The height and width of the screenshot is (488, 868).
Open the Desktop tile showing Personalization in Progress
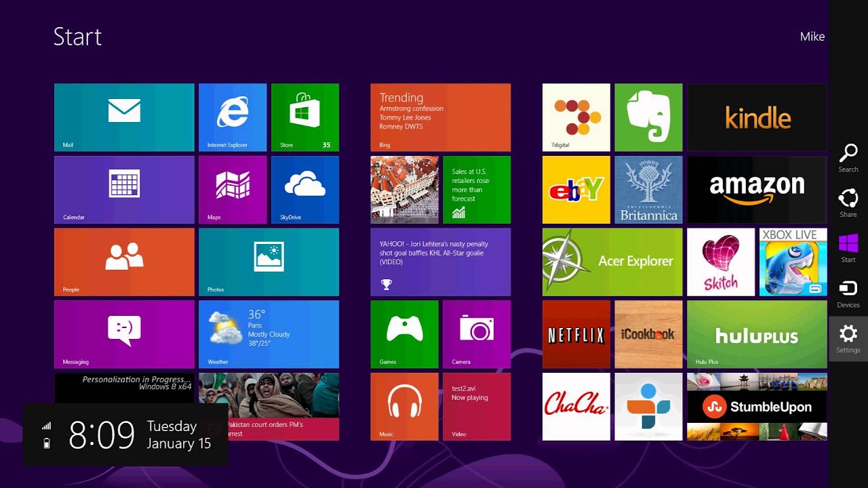pyautogui.click(x=124, y=388)
